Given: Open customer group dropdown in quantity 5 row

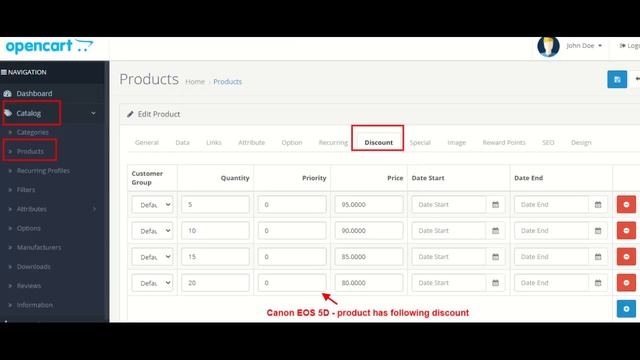Looking at the screenshot, I should point(152,204).
